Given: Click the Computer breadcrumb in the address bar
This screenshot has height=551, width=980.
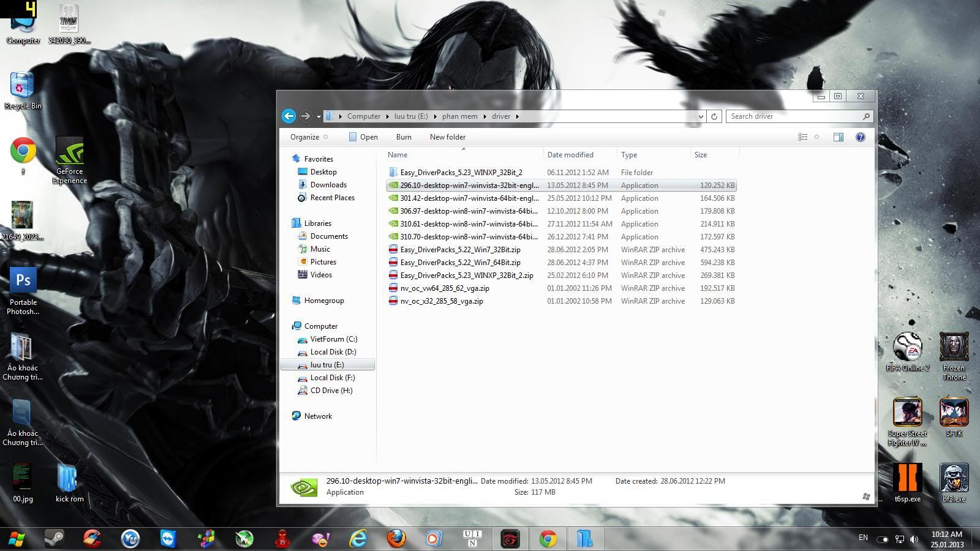Looking at the screenshot, I should click(x=363, y=116).
